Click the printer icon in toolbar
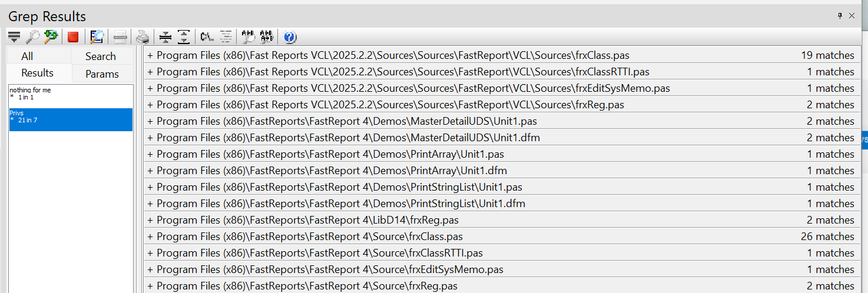The width and height of the screenshot is (868, 293). point(143,37)
